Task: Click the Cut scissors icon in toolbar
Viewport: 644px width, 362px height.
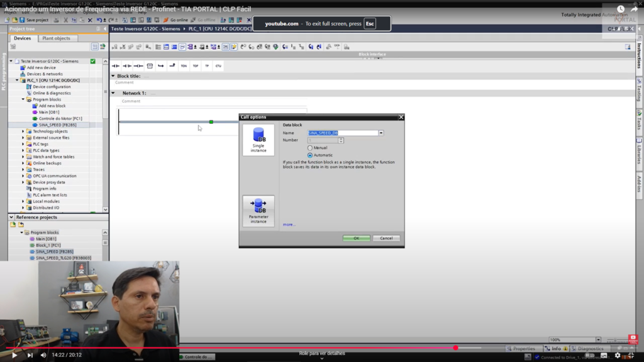Action: coord(65,19)
